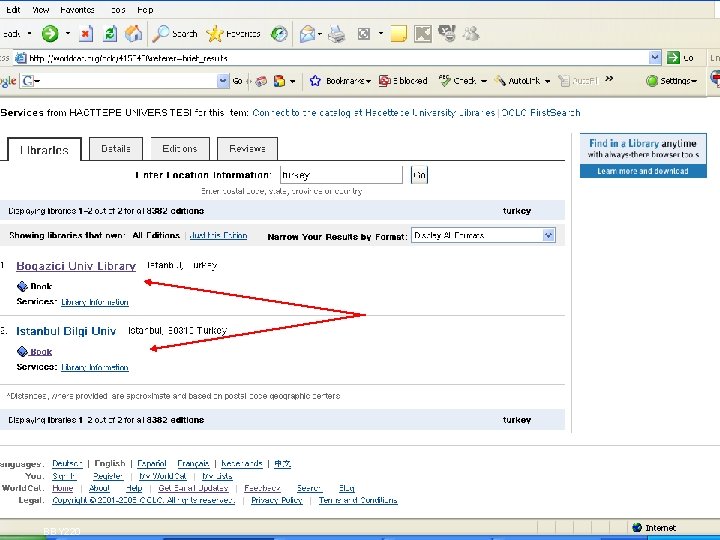The height and width of the screenshot is (540, 720).
Task: Expand the Forward button history arrow
Action: pyautogui.click(x=68, y=34)
